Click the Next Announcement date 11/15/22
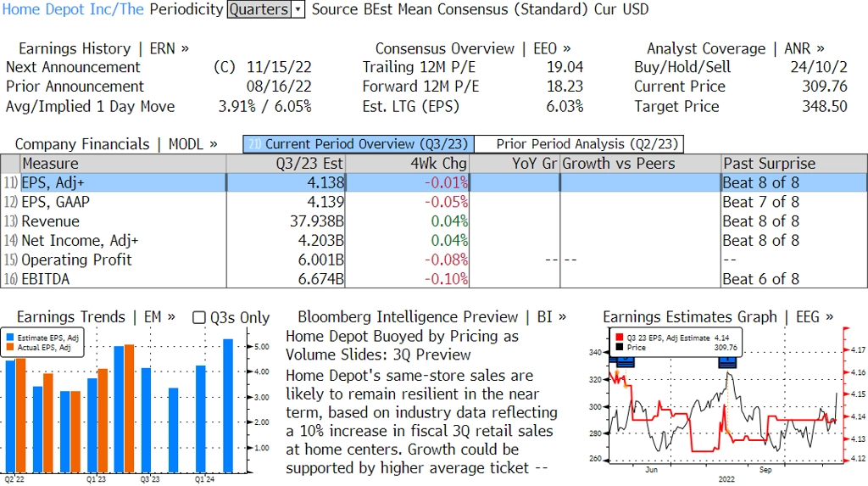 (x=279, y=67)
